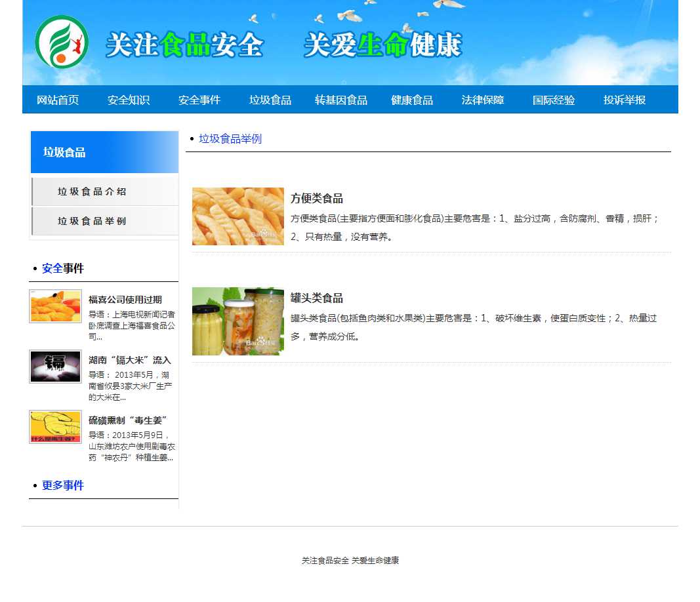Select 垃圾食品举例 sidebar button
This screenshot has width=700, height=602.
pyautogui.click(x=105, y=221)
